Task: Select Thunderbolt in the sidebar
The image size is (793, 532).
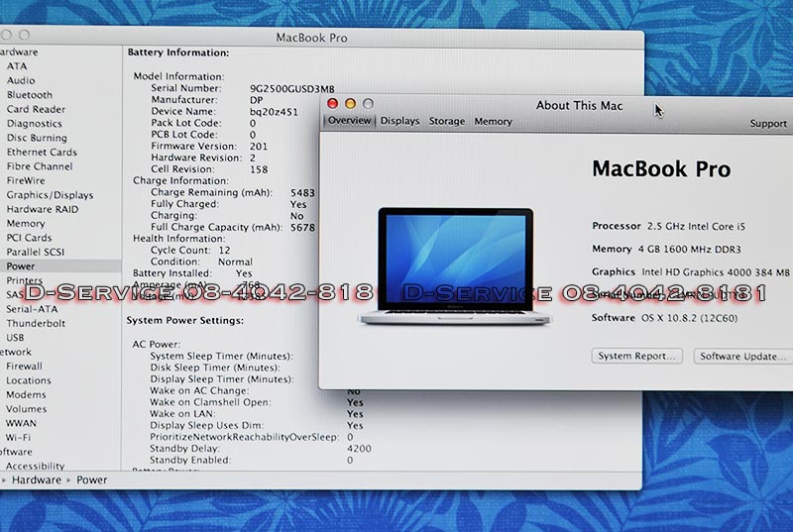Action: (x=36, y=323)
